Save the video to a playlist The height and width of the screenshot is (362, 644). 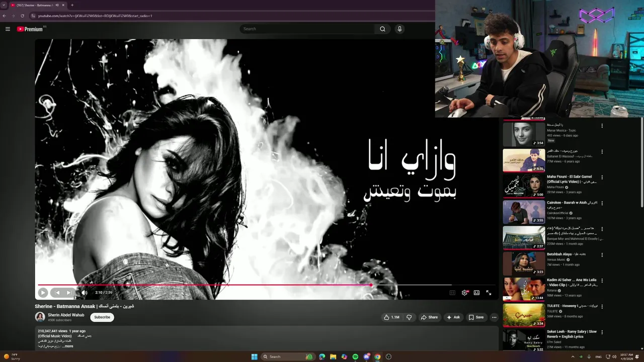pos(476,317)
